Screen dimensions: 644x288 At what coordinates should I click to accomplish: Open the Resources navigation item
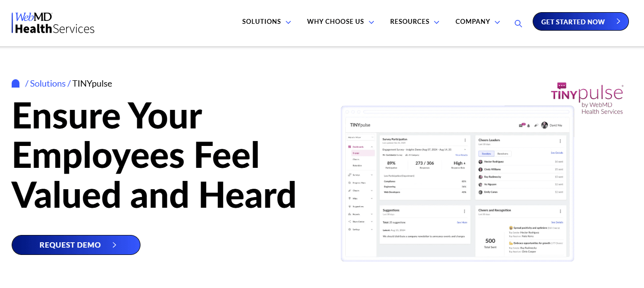pyautogui.click(x=410, y=21)
